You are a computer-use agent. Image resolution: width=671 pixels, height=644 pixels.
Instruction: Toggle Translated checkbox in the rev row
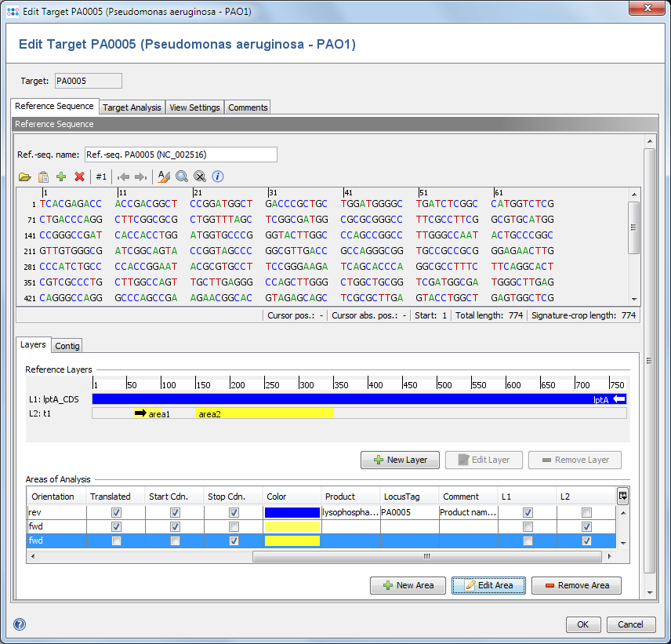point(116,512)
